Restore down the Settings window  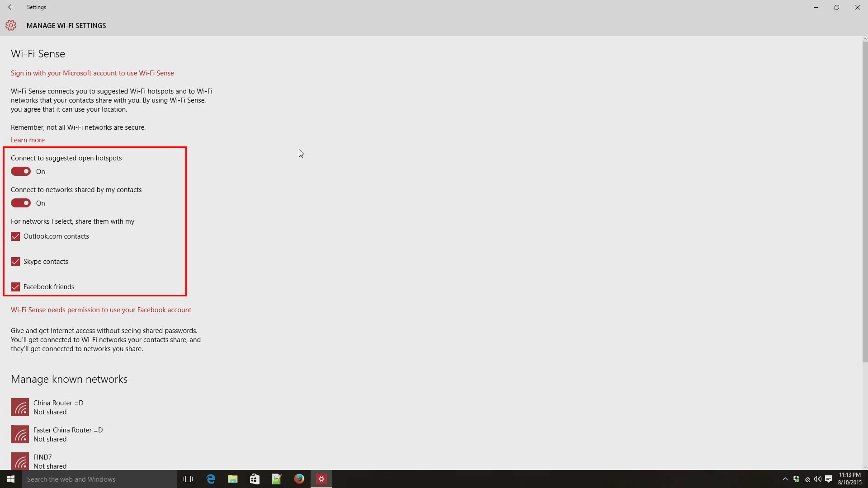click(x=837, y=7)
